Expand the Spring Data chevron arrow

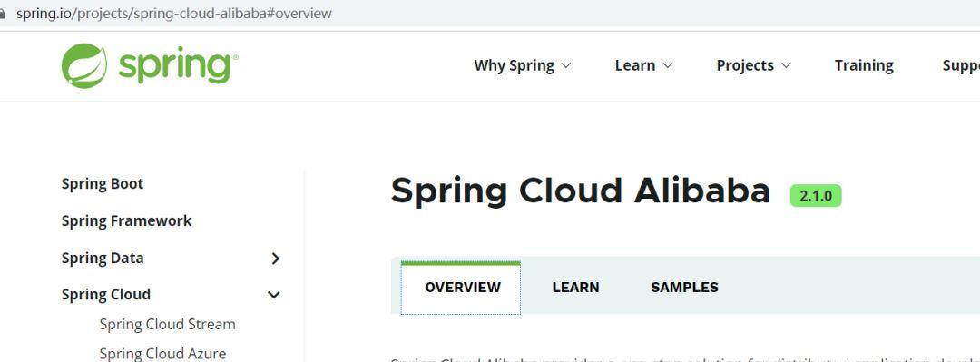click(x=275, y=259)
